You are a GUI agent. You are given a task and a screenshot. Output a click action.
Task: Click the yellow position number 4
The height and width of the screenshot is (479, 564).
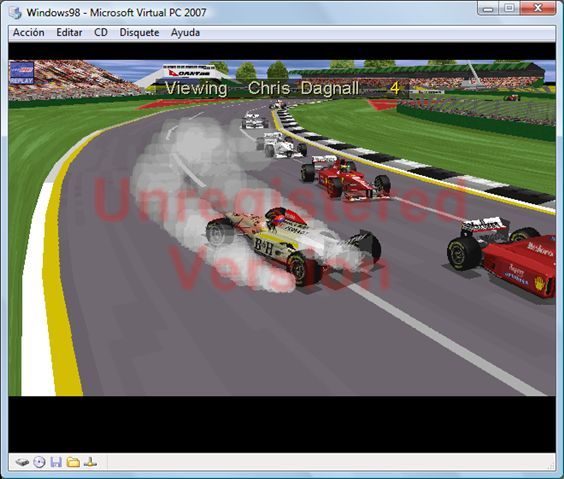coord(395,88)
